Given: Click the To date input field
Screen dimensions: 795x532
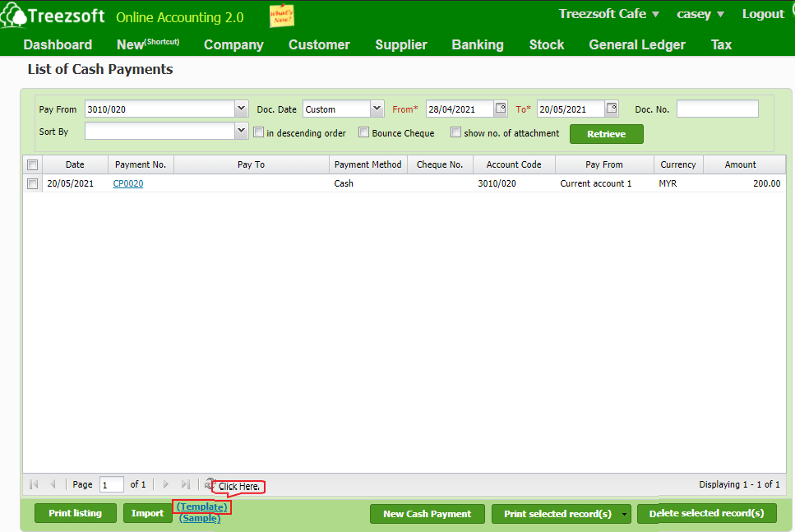Looking at the screenshot, I should (571, 109).
